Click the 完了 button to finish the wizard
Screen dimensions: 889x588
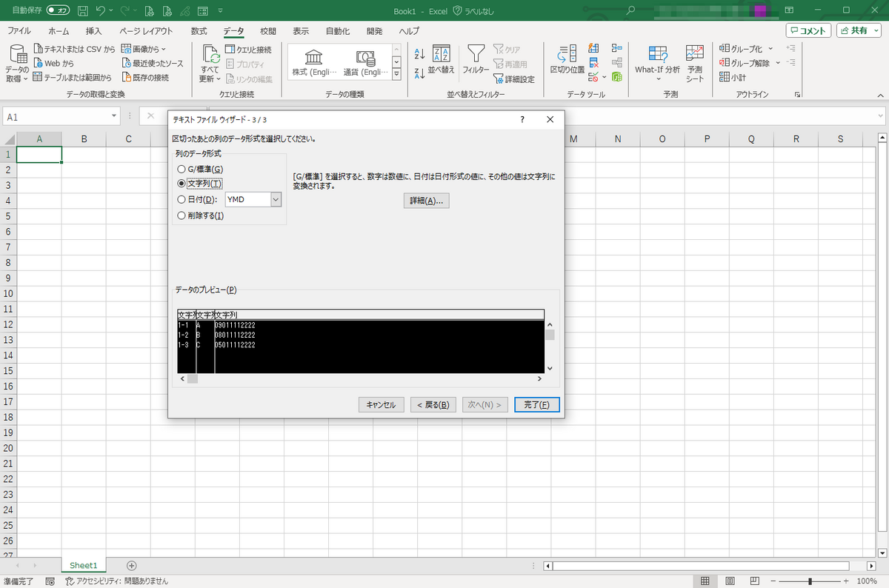(x=536, y=404)
